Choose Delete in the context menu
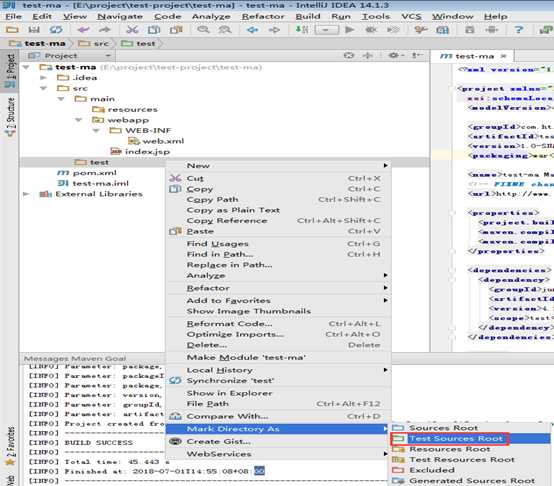Viewport: 554px width, 486px height. pyautogui.click(x=278, y=345)
